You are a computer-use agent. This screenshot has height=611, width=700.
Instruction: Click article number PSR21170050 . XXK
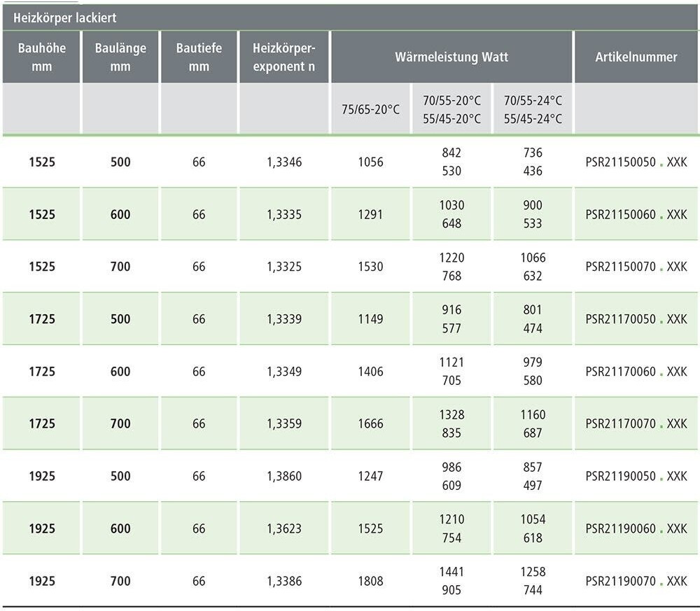636,319
